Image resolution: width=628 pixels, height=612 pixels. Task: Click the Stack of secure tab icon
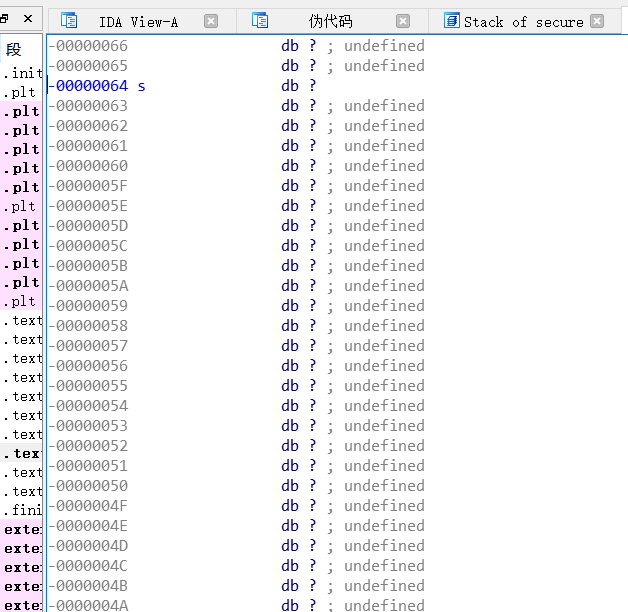[x=452, y=21]
